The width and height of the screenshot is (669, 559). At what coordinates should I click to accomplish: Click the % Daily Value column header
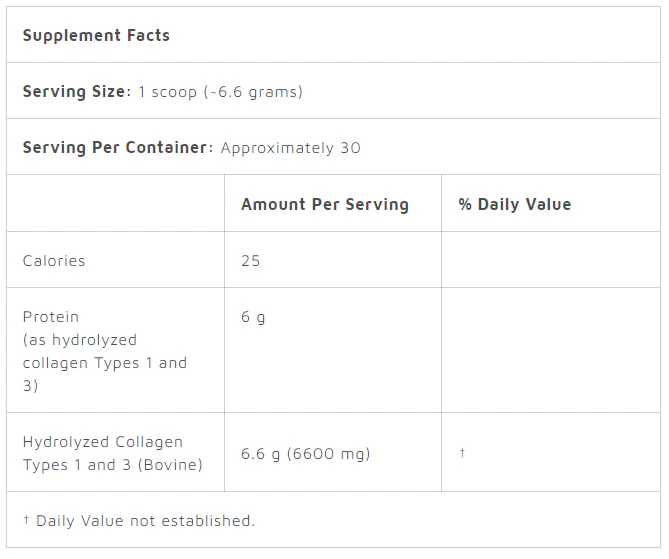(x=515, y=204)
